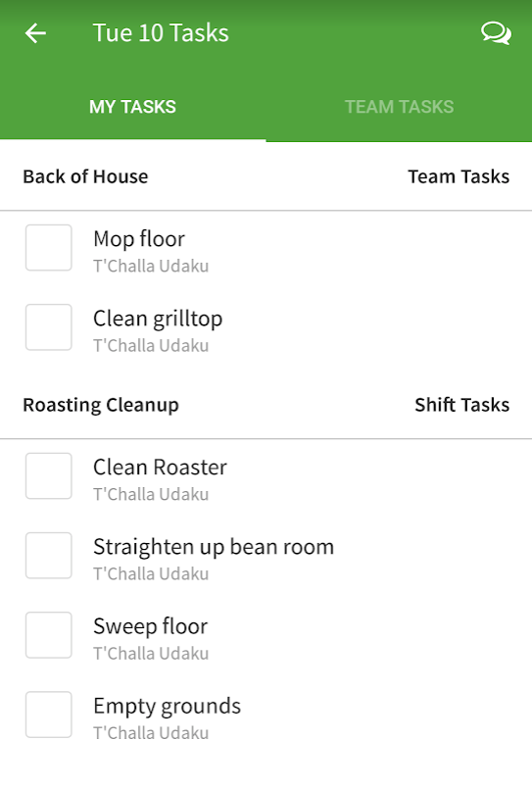Complete the Empty grounds checkbox
532x790 pixels.
48,715
